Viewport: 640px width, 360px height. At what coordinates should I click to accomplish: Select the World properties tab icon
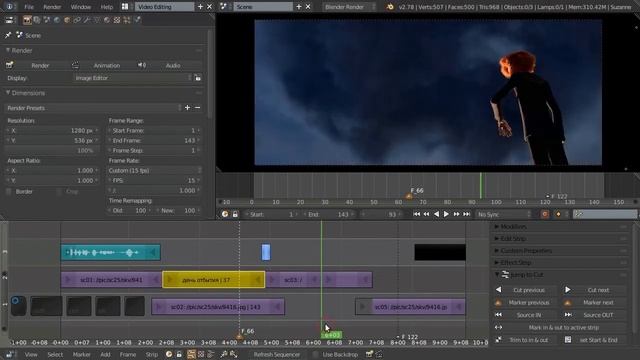click(x=57, y=20)
